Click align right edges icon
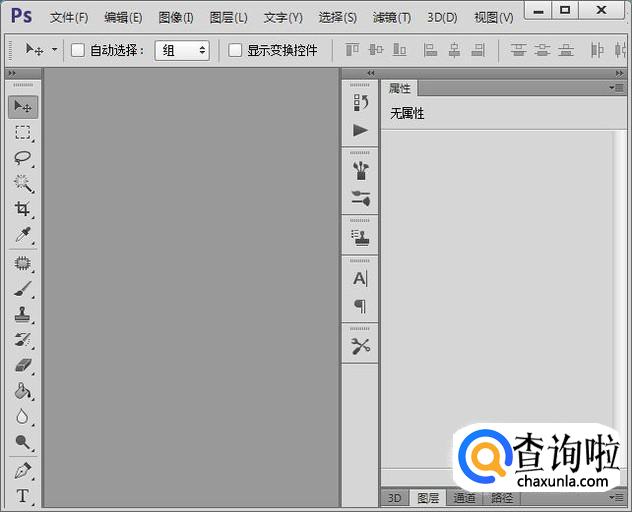The height and width of the screenshot is (512, 632). (478, 50)
